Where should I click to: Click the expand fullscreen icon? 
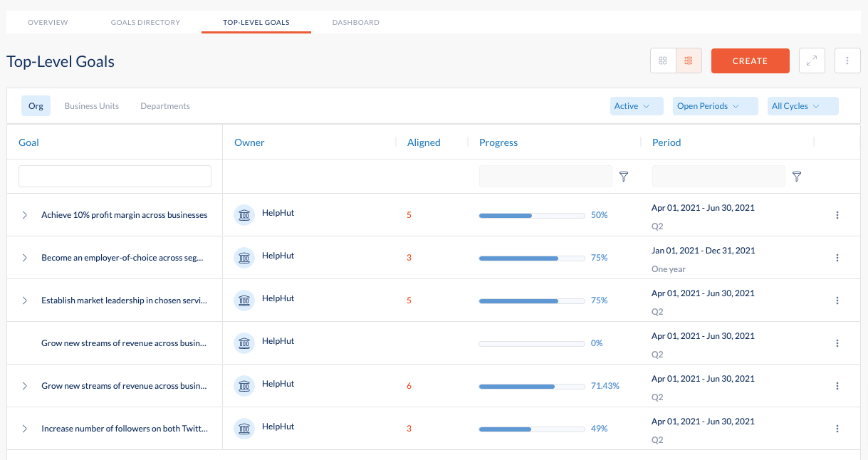[x=812, y=61]
